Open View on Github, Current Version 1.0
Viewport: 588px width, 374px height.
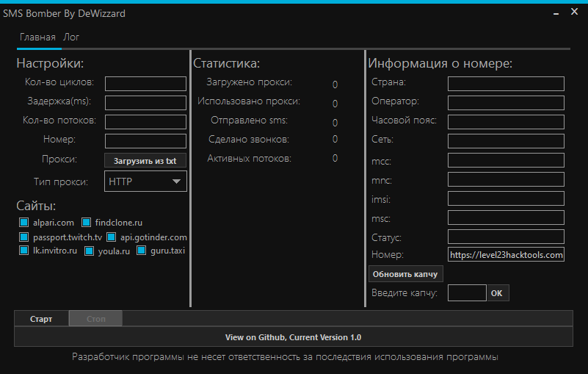tap(293, 337)
